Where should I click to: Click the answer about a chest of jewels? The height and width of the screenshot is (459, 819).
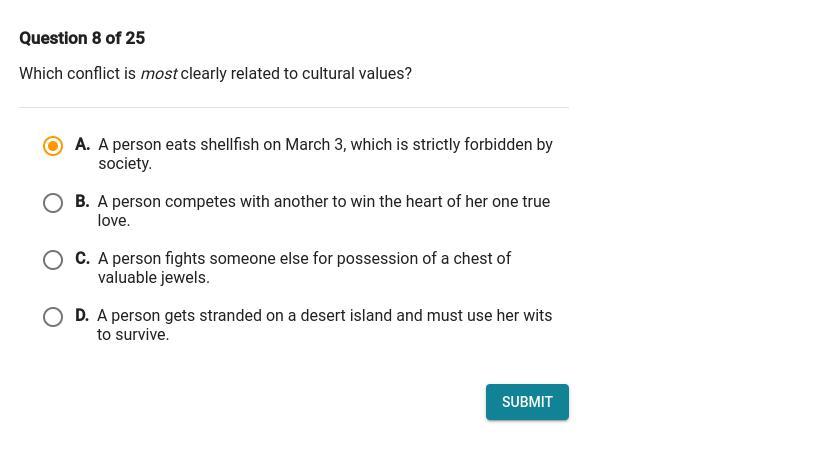tap(304, 268)
